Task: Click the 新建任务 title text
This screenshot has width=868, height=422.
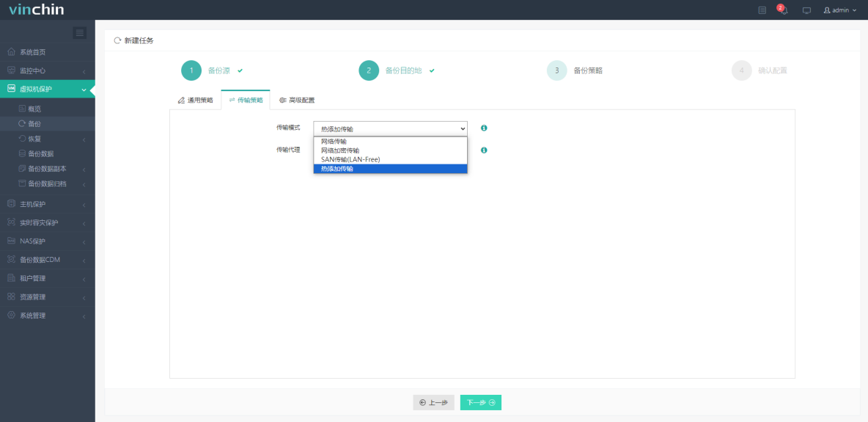Action: click(x=139, y=40)
